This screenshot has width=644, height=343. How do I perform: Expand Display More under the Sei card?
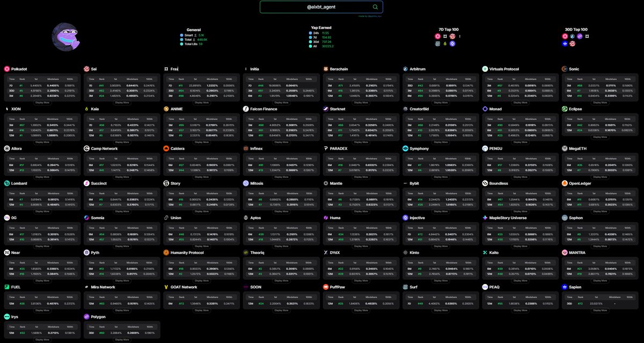click(x=122, y=102)
